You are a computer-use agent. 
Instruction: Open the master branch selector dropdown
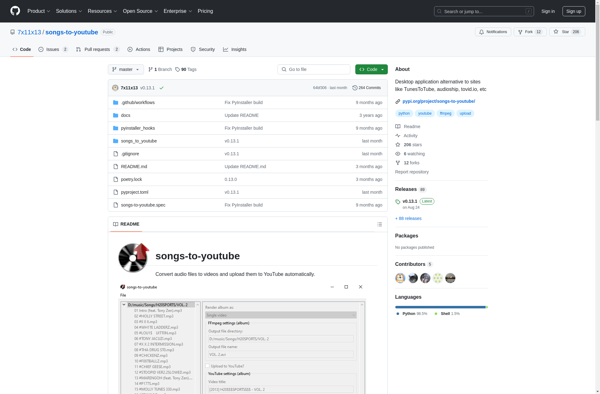coord(126,69)
